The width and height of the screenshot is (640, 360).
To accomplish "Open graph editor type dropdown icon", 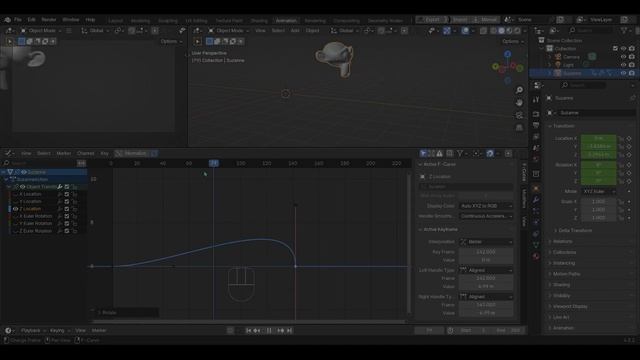I will click(x=9, y=153).
